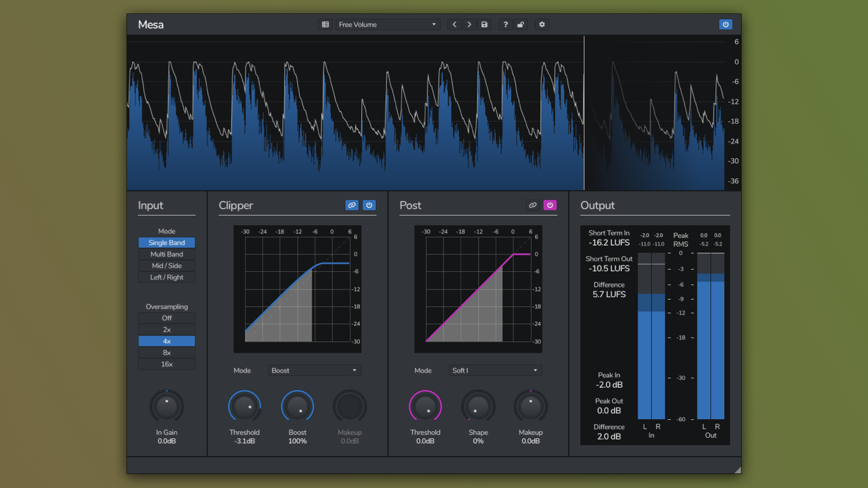Click the In Gain knob

pos(167,406)
